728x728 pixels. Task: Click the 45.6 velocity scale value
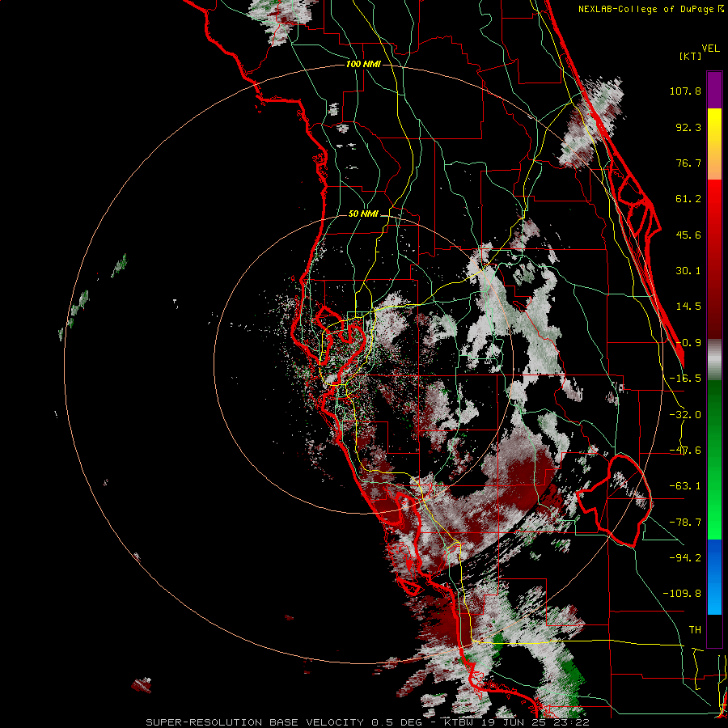(688, 235)
